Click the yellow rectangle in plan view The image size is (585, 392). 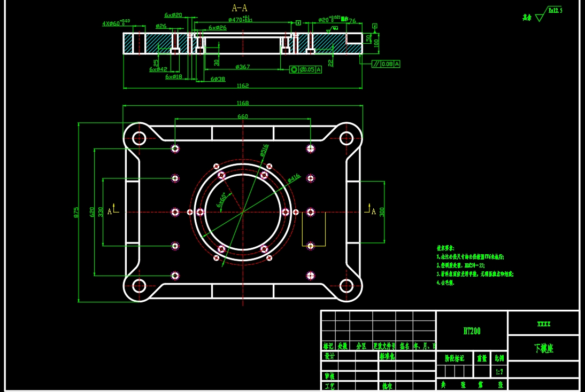pos(314,229)
